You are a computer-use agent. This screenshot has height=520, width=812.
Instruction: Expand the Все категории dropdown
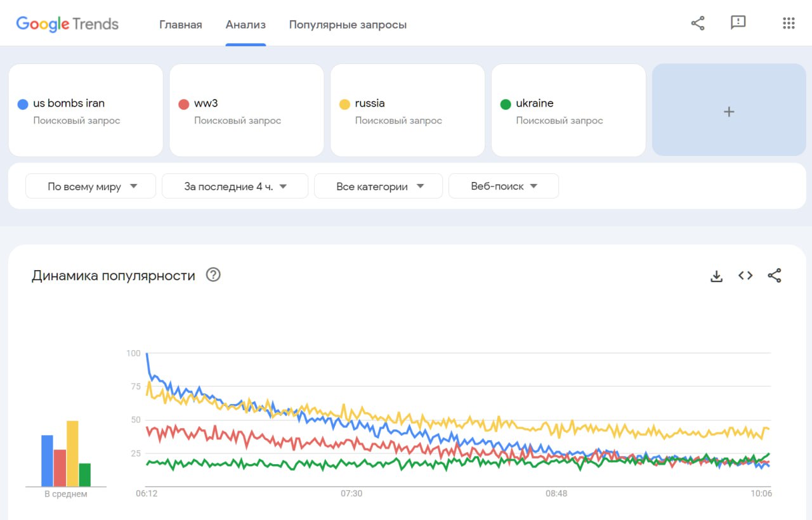point(378,186)
